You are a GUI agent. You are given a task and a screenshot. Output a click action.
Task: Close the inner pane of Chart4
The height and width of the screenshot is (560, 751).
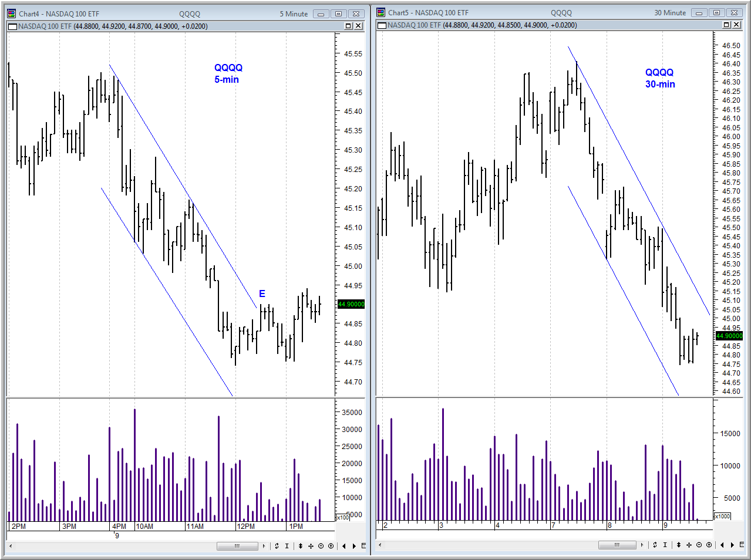[358, 26]
